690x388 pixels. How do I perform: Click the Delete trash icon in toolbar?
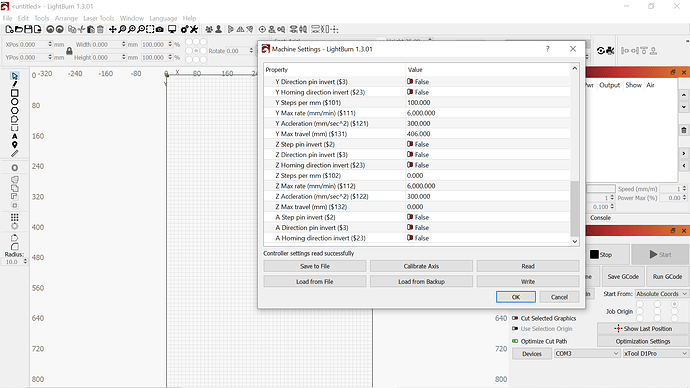[x=100, y=29]
